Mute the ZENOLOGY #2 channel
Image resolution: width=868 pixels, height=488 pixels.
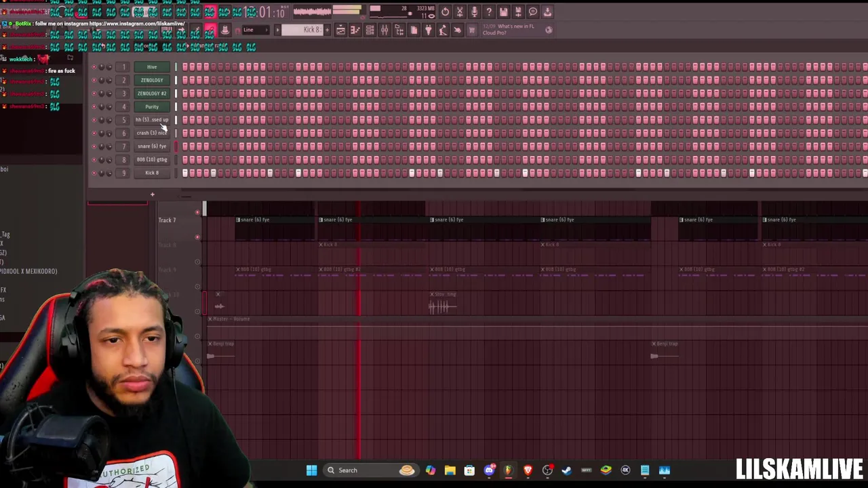[x=94, y=94]
